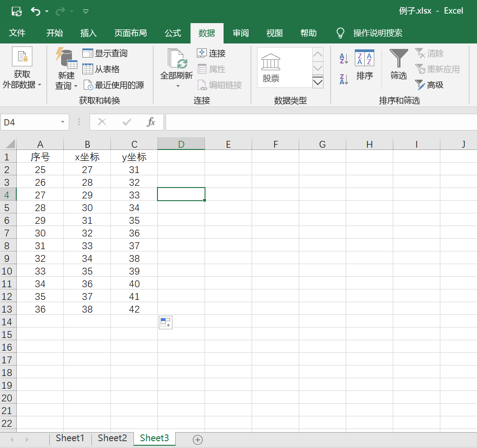Switch to Sheet2 tab
The image size is (477, 448).
[112, 438]
